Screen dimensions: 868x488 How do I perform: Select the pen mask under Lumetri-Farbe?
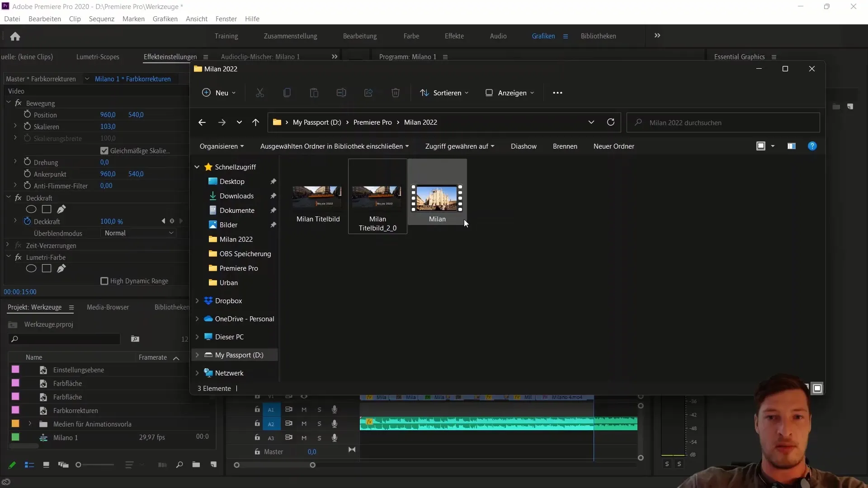(x=61, y=268)
